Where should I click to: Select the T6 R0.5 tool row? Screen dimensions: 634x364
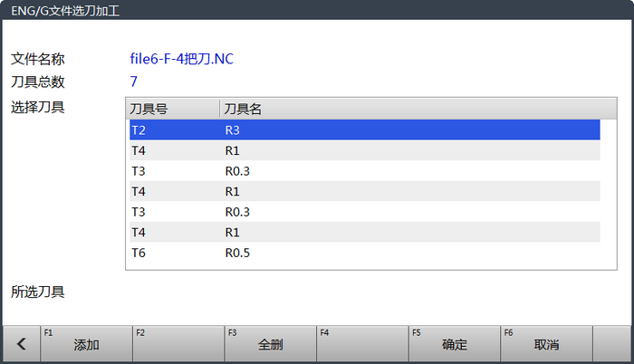pyautogui.click(x=365, y=253)
